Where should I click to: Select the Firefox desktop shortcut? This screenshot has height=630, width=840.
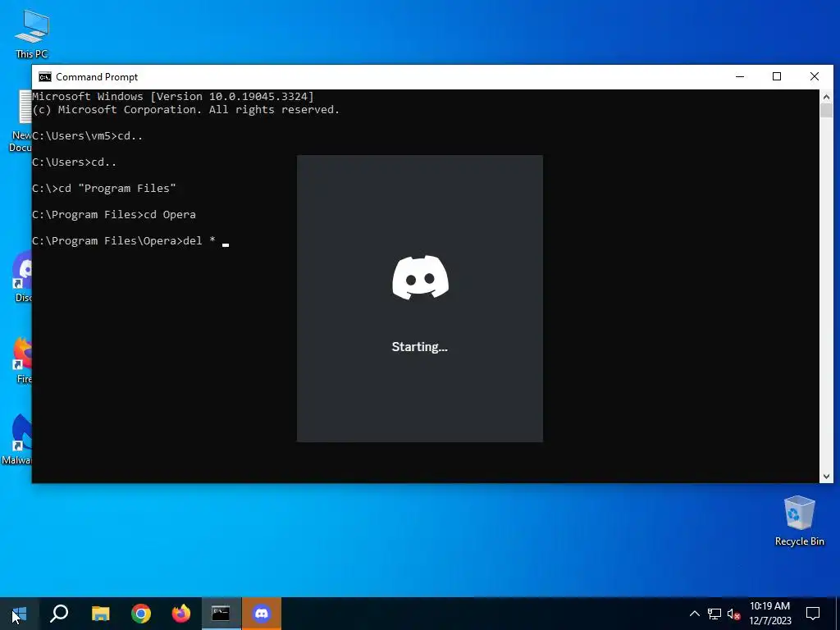click(x=22, y=359)
